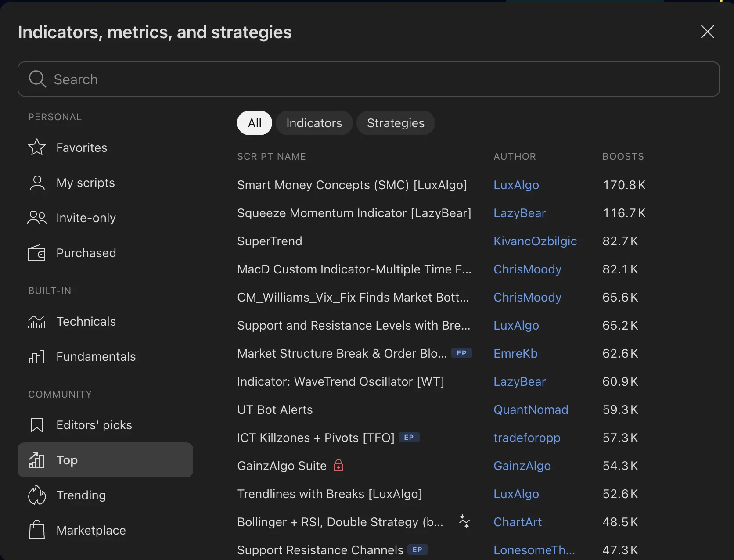This screenshot has height=560, width=734.
Task: Click the Editors' picks bookmark icon
Action: [37, 425]
